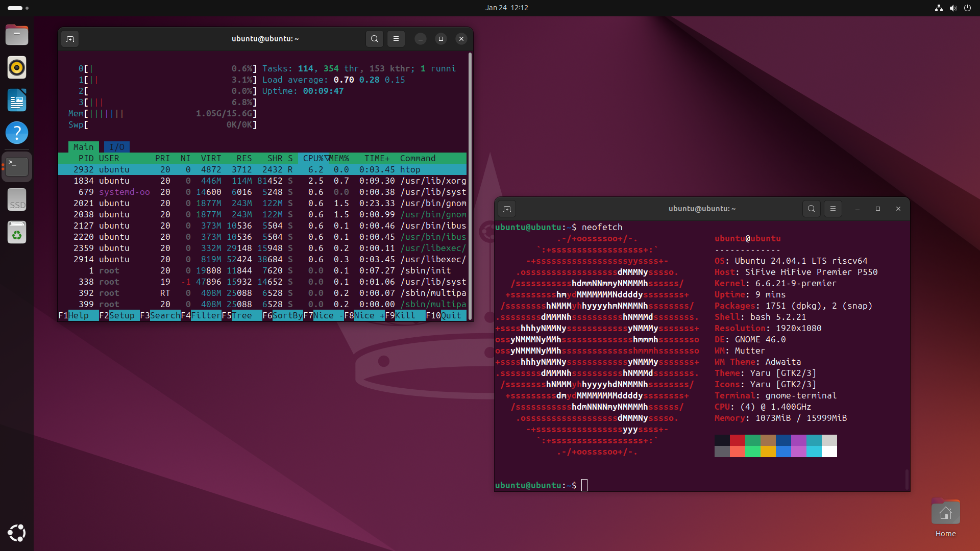Screen dimensions: 980x551
Task: Click F9 Kill in htop footer
Action: (405, 315)
